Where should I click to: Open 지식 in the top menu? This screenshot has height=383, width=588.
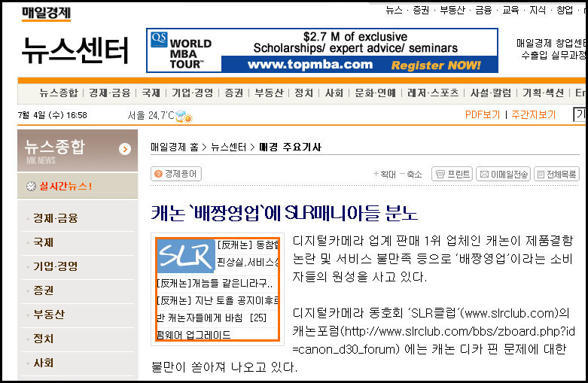(x=538, y=10)
